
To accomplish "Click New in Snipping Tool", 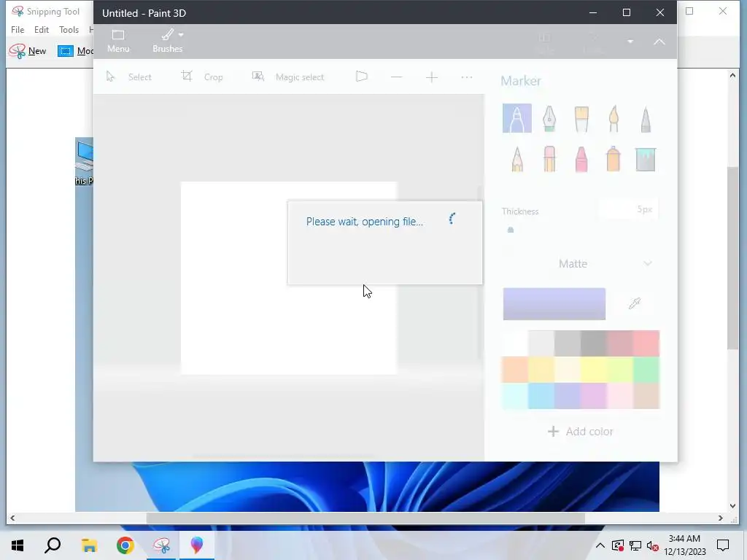I will point(28,51).
